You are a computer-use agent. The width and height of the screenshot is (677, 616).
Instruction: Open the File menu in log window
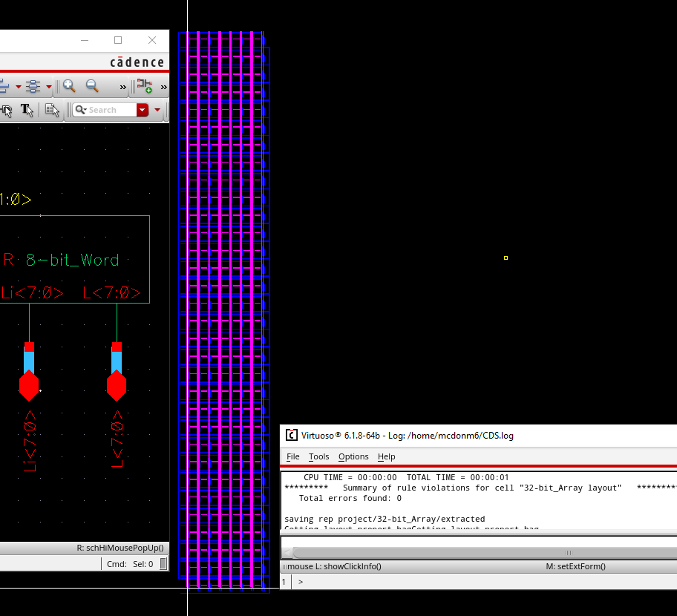click(x=292, y=456)
